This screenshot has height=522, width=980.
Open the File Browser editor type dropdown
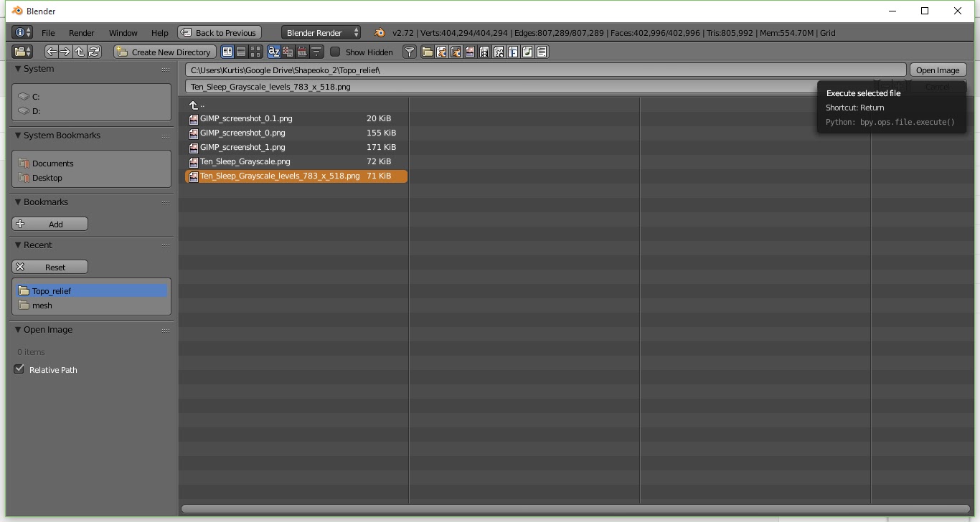(x=22, y=52)
